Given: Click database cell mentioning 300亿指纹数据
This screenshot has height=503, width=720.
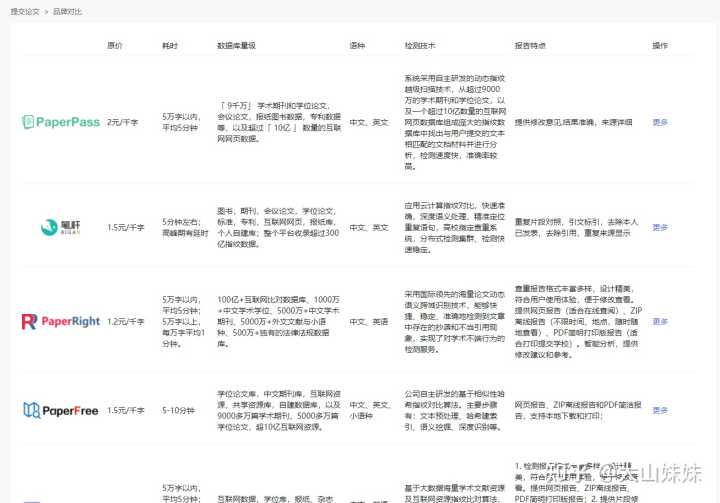Looking at the screenshot, I should point(278,227).
